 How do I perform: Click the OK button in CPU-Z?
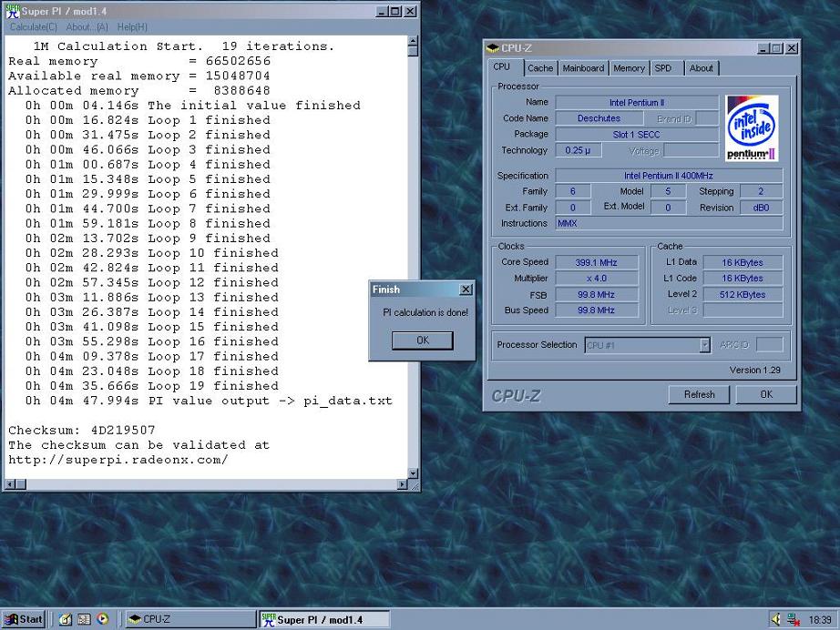pos(766,394)
